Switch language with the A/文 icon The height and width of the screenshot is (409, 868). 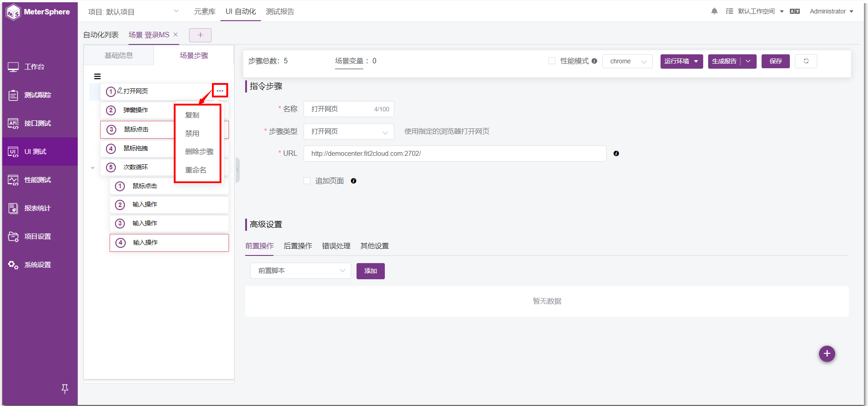(x=795, y=11)
